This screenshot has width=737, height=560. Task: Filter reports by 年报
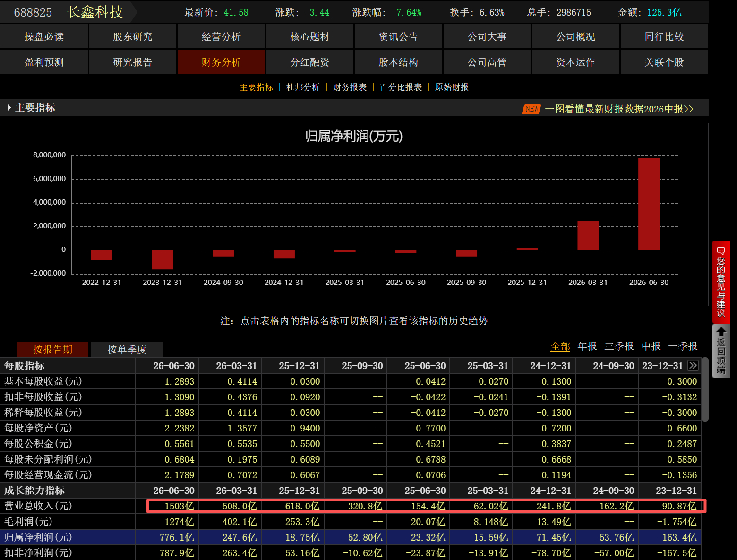coord(587,346)
